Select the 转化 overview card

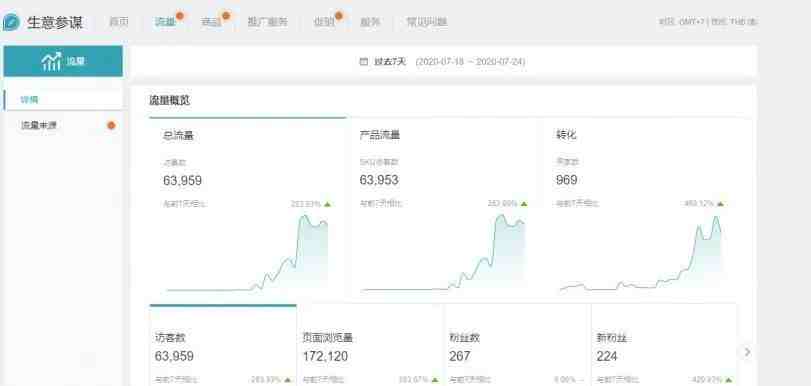click(x=640, y=206)
